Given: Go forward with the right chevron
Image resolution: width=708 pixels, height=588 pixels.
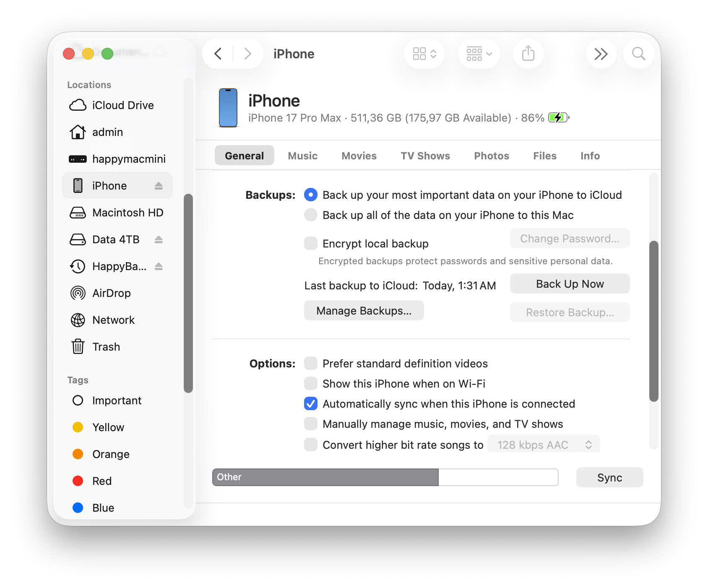Looking at the screenshot, I should [x=248, y=54].
